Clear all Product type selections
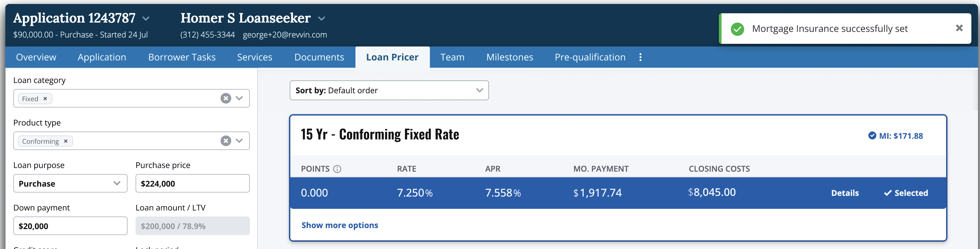The image size is (980, 249). coord(226,141)
